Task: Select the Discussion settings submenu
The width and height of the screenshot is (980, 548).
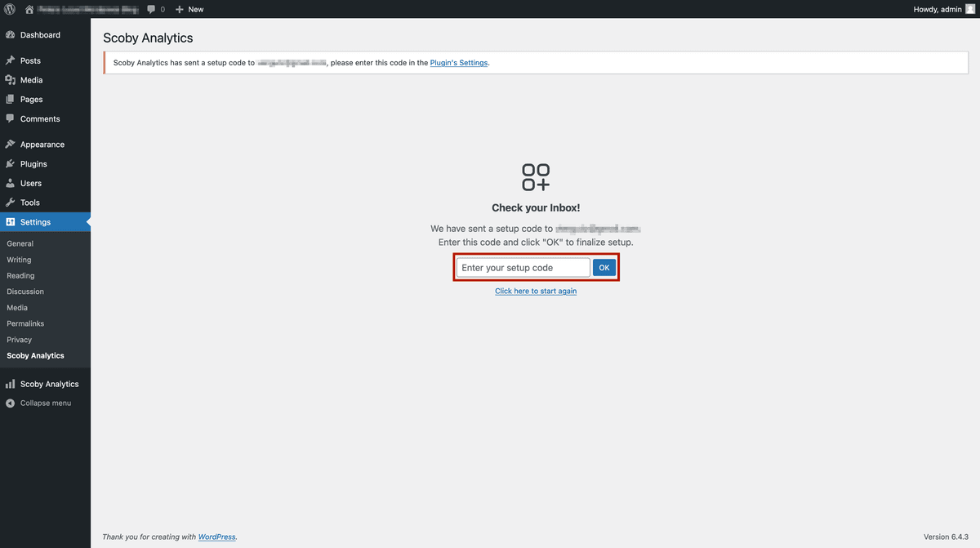Action: [x=25, y=292]
